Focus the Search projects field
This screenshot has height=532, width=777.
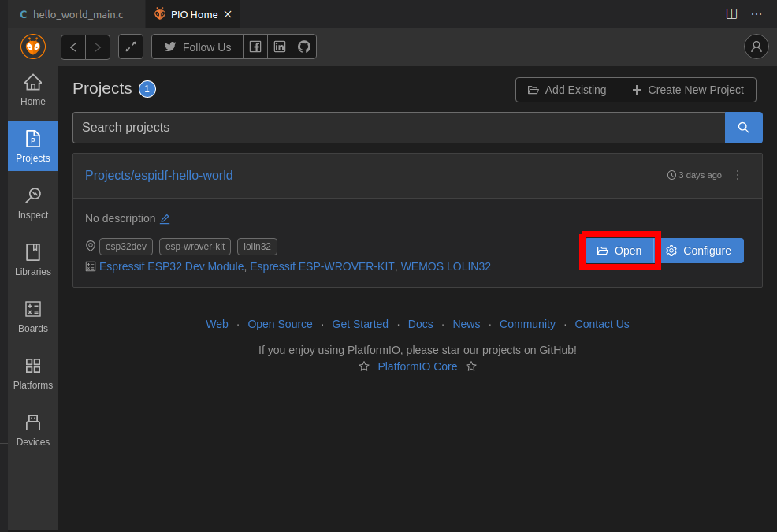point(399,128)
